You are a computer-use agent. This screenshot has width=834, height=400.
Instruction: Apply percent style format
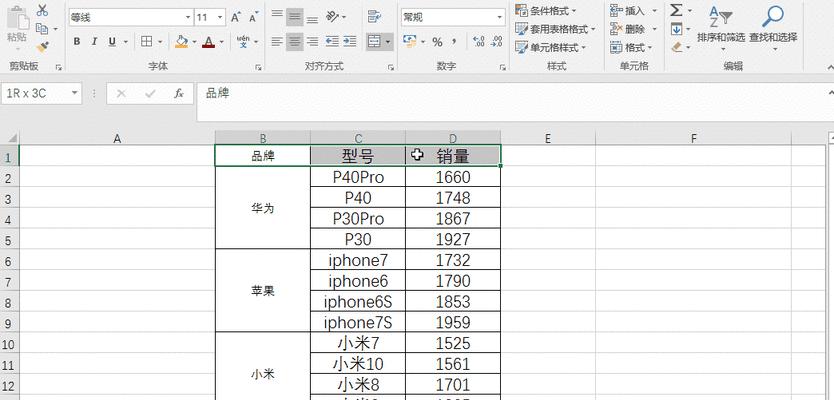[437, 42]
